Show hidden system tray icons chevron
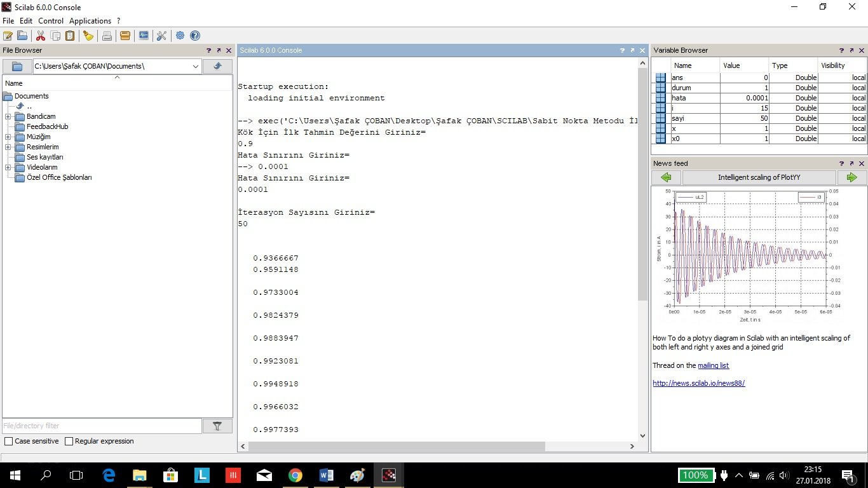 tap(739, 475)
